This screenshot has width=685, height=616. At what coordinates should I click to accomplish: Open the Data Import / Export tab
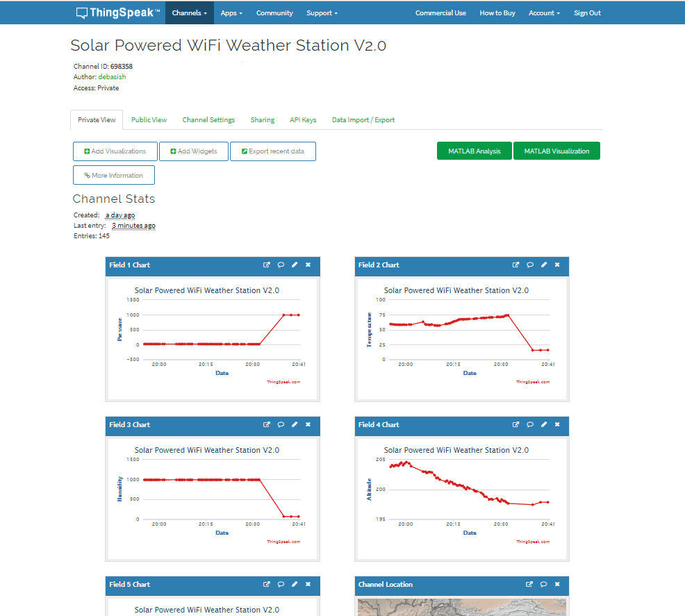click(363, 119)
